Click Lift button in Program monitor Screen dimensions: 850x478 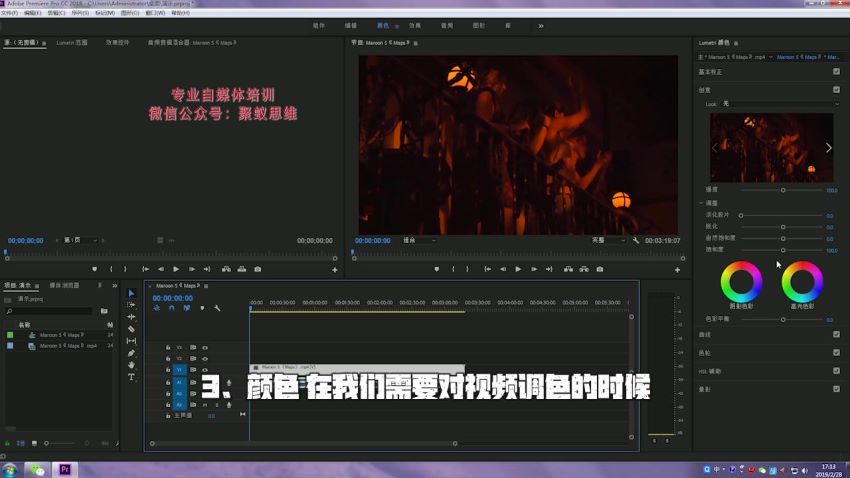click(x=568, y=269)
